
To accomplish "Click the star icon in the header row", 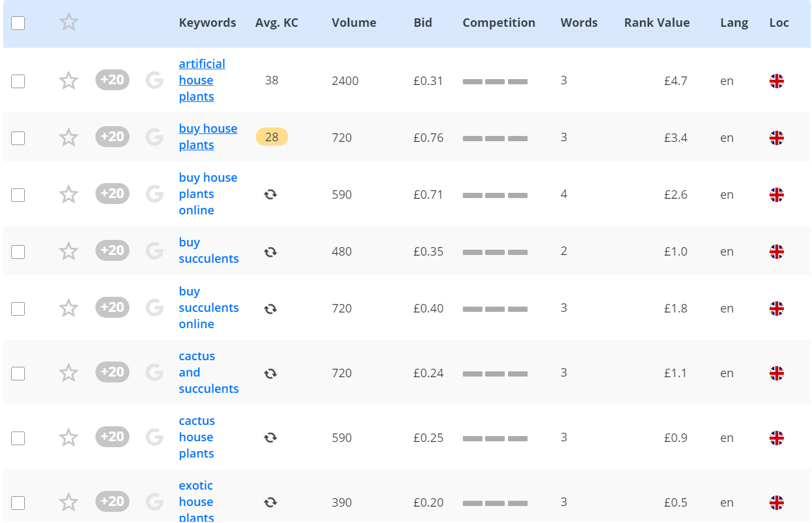I will click(69, 23).
